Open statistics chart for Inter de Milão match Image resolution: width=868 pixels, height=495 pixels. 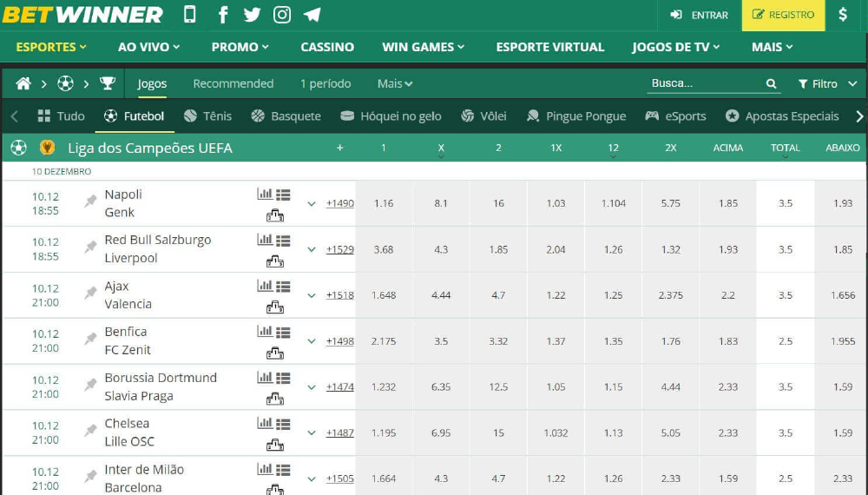[265, 470]
